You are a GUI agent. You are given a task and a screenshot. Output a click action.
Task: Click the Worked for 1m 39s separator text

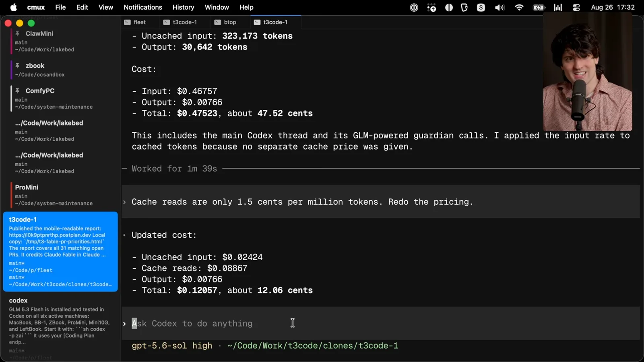[x=174, y=169]
